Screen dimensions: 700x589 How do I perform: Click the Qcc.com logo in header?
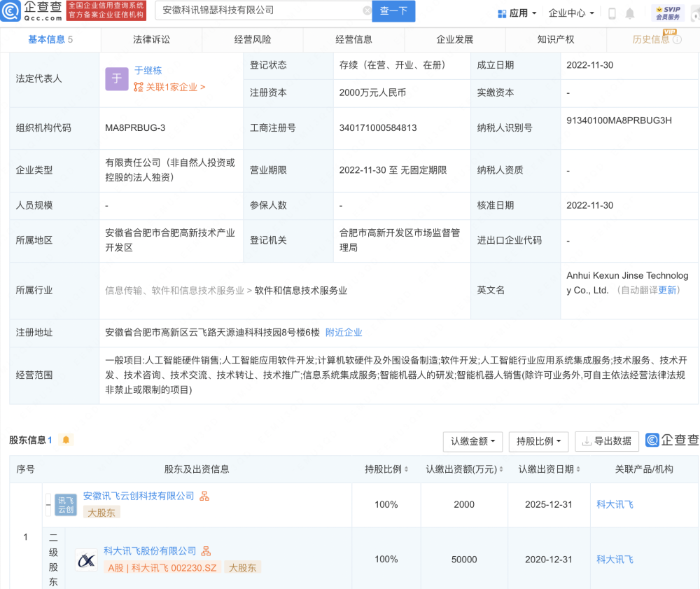tap(33, 11)
